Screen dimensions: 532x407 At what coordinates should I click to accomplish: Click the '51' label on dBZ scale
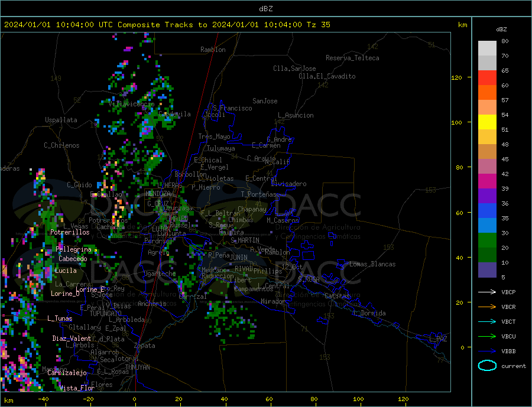coord(505,129)
